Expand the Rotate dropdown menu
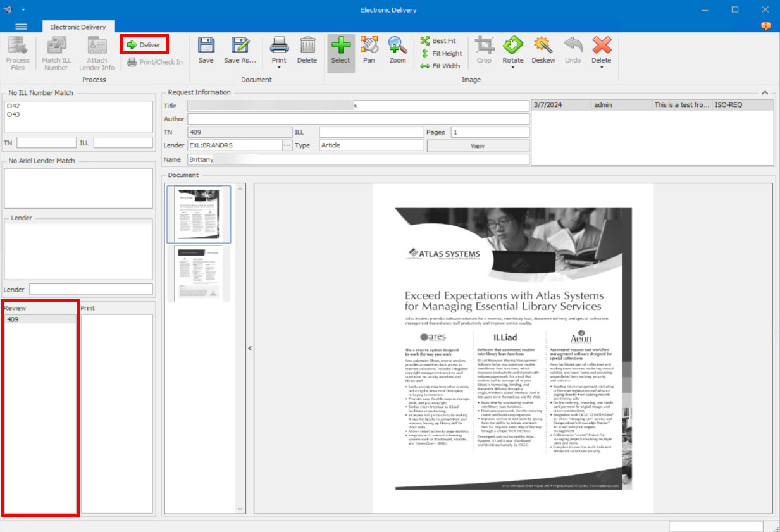This screenshot has width=780, height=532. 513,67
